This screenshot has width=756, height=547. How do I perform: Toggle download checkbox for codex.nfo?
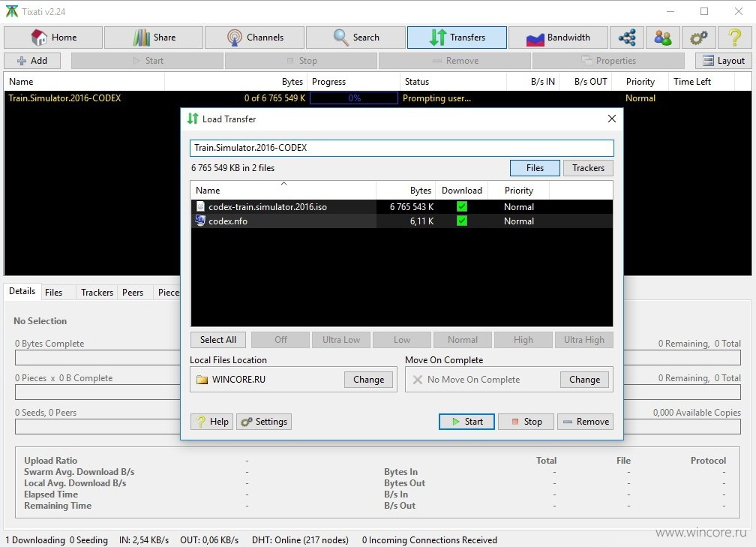[x=462, y=221]
